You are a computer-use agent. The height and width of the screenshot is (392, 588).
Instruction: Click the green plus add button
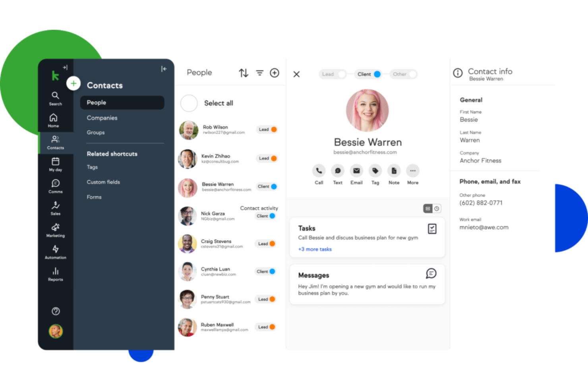73,83
